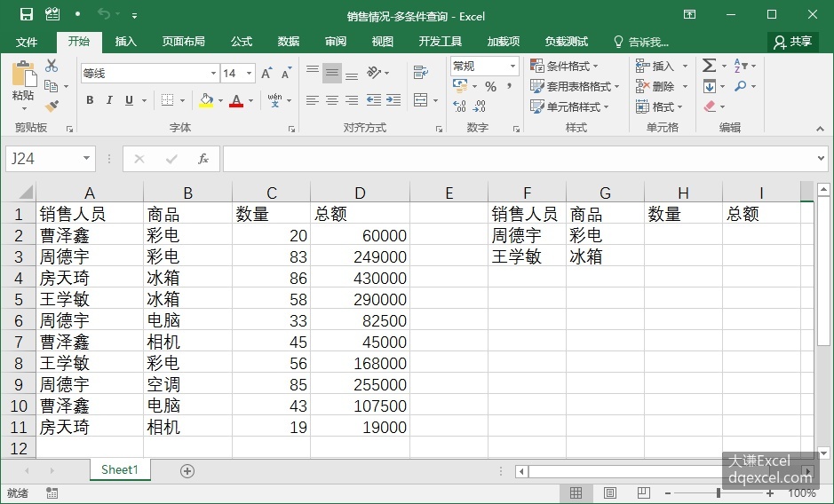The image size is (834, 504).
Task: Click the Increase Decimal icon
Action: (x=459, y=106)
